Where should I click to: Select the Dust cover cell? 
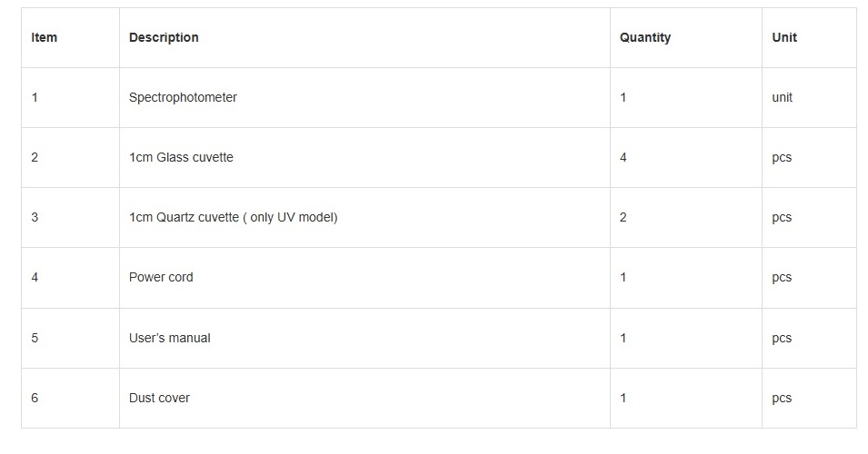tap(159, 398)
